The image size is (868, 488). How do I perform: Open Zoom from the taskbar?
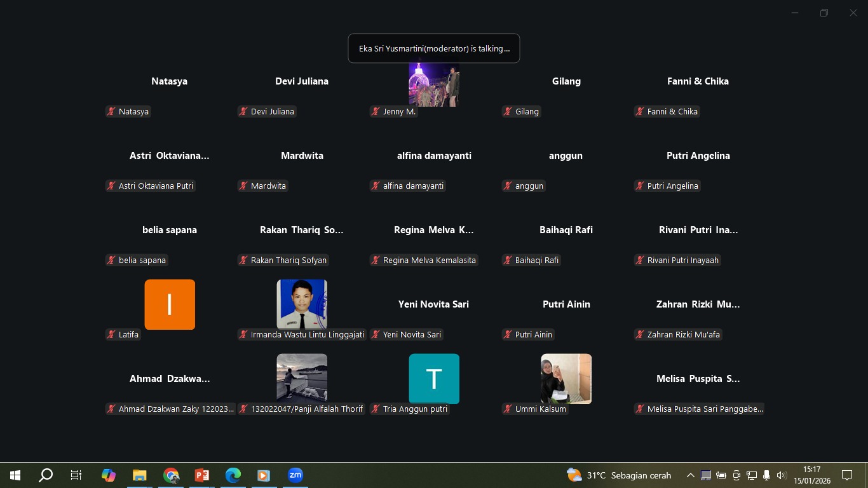295,475
